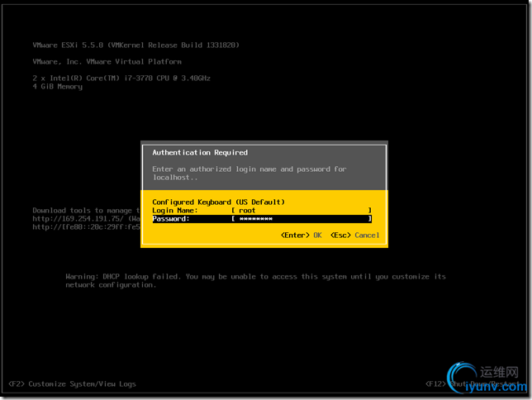Image resolution: width=532 pixels, height=400 pixels.
Task: Click the "Password:" label
Action: [x=171, y=219]
